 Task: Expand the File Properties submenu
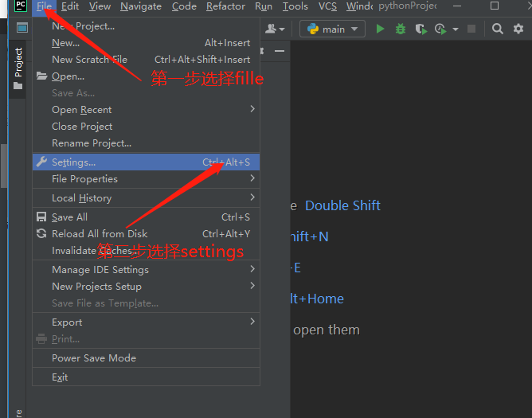pyautogui.click(x=252, y=178)
